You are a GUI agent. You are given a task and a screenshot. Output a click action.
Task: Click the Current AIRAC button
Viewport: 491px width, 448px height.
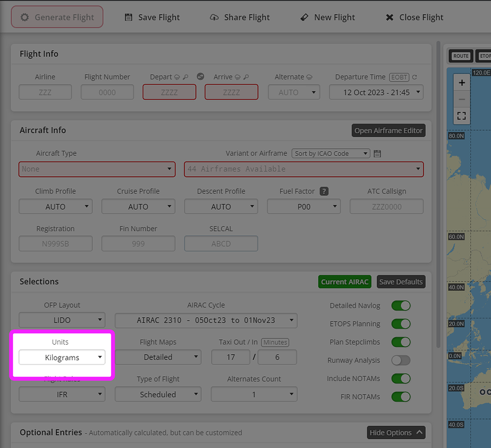click(345, 281)
